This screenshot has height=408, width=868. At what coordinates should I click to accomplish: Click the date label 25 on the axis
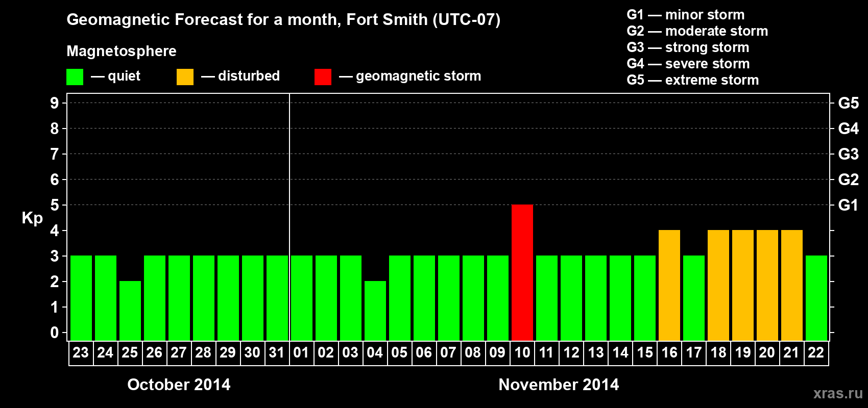[x=130, y=353]
